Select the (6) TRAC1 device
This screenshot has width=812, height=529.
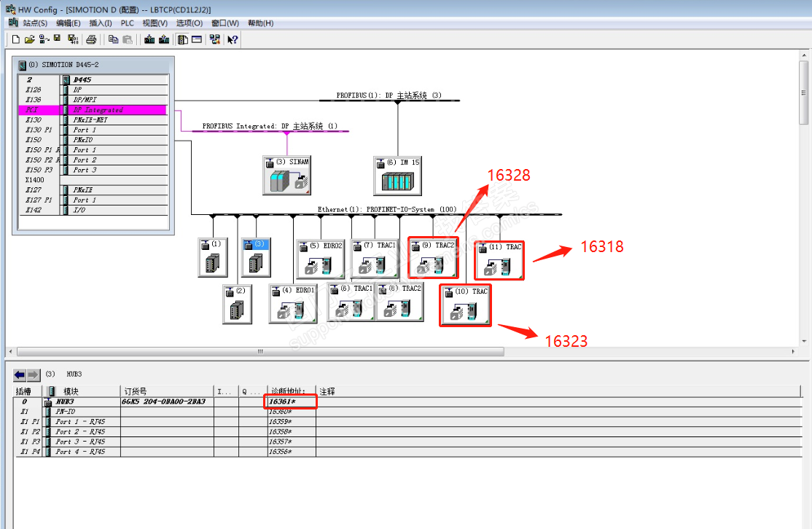pyautogui.click(x=351, y=302)
